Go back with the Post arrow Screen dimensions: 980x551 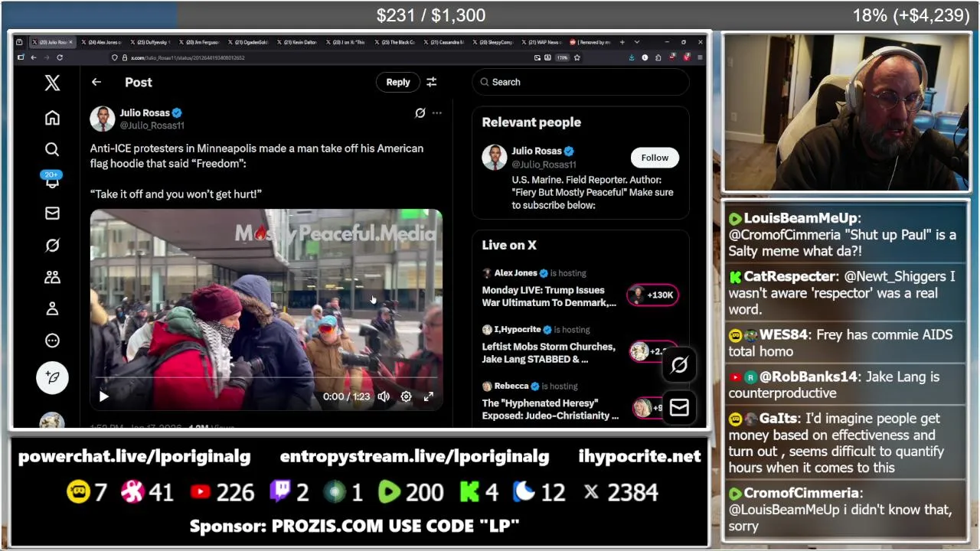[x=96, y=82]
